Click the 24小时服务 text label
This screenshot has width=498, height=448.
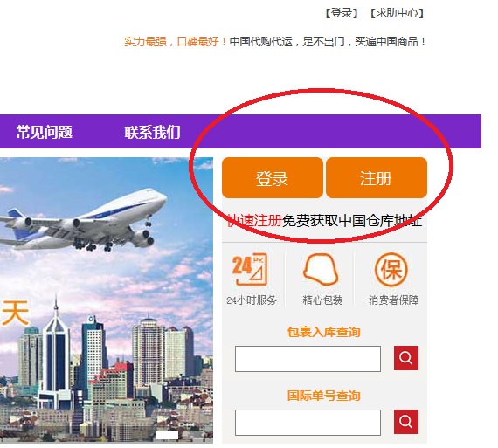(x=252, y=300)
